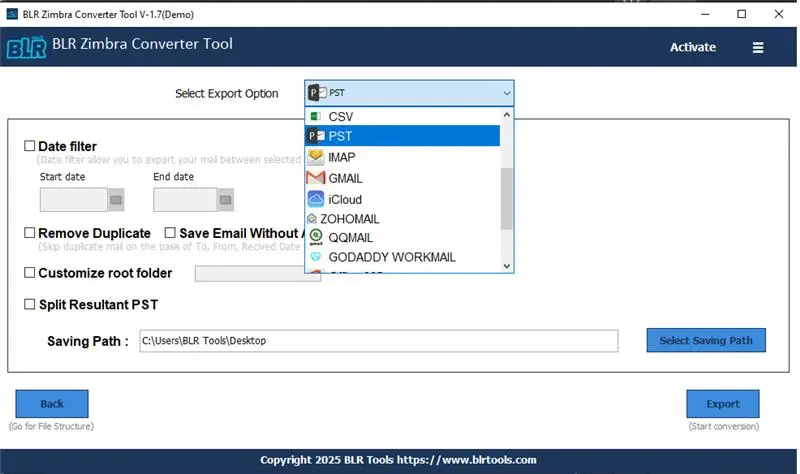
Task: Click PST Outlook icon in highlighted row
Action: (x=316, y=136)
